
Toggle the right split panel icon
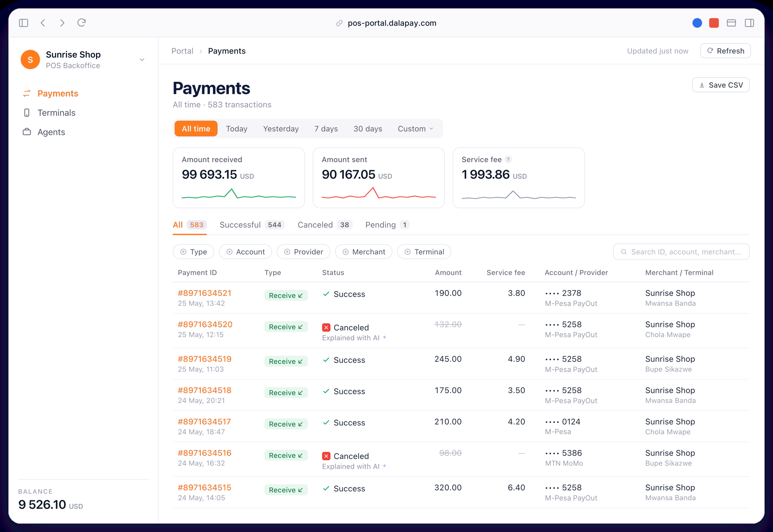[x=749, y=23]
